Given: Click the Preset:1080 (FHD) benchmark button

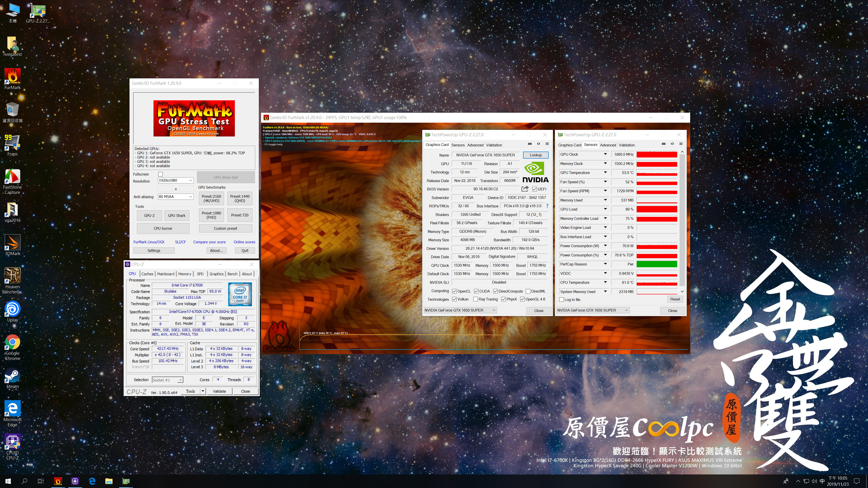Looking at the screenshot, I should (211, 215).
